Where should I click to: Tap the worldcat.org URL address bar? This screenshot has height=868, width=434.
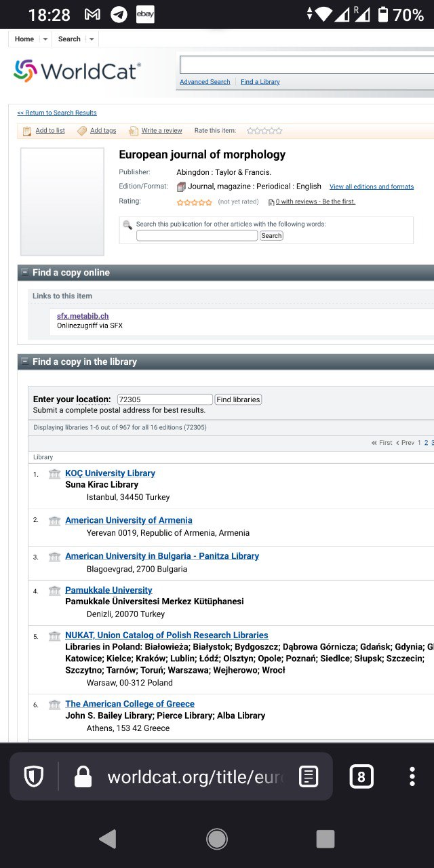(x=197, y=776)
